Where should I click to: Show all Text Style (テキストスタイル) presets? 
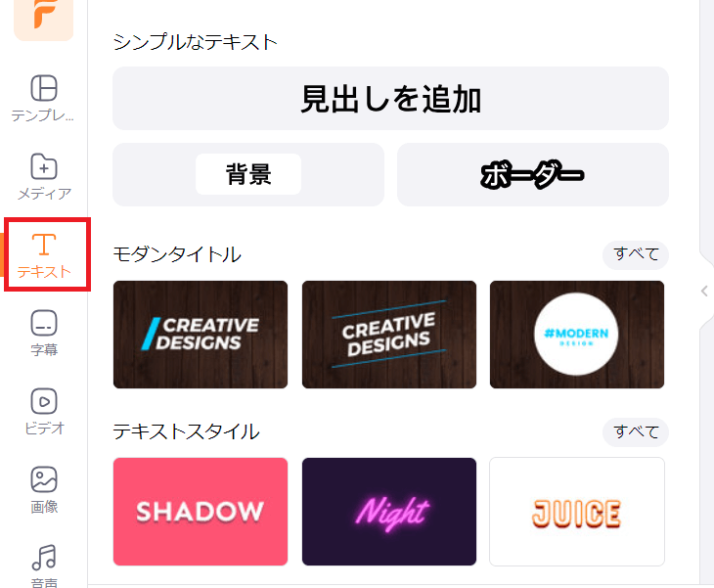[x=636, y=432]
